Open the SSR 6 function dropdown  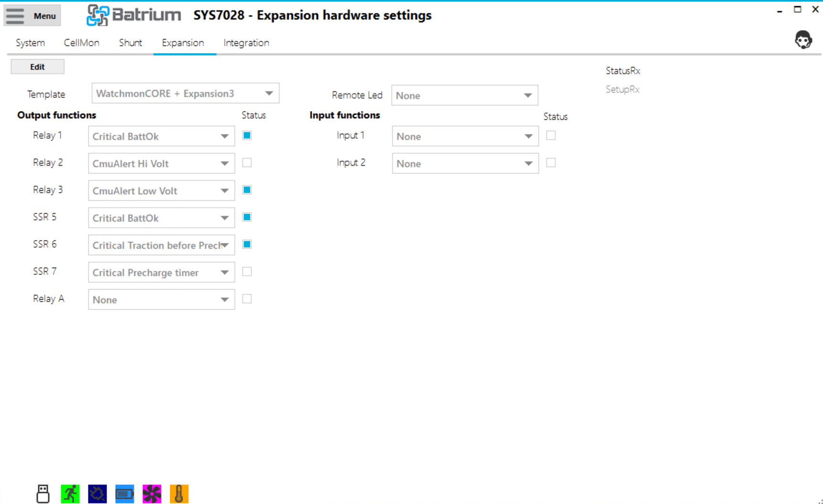pyautogui.click(x=162, y=245)
